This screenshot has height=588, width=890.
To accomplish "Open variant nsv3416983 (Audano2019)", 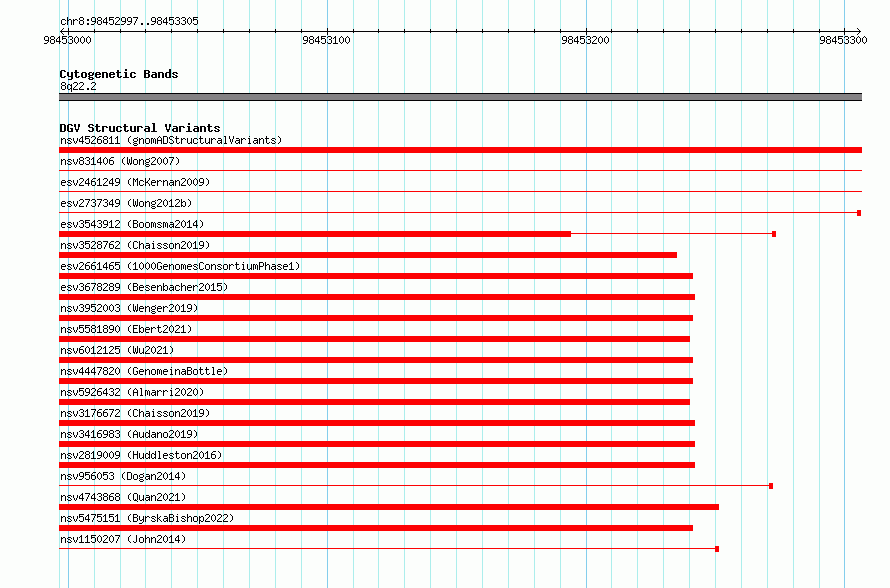I will 129,434.
